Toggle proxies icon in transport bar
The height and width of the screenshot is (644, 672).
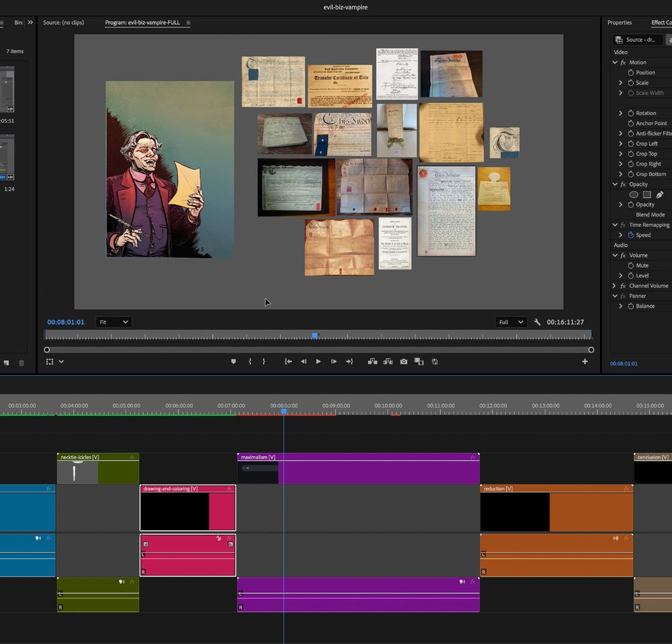coord(435,362)
